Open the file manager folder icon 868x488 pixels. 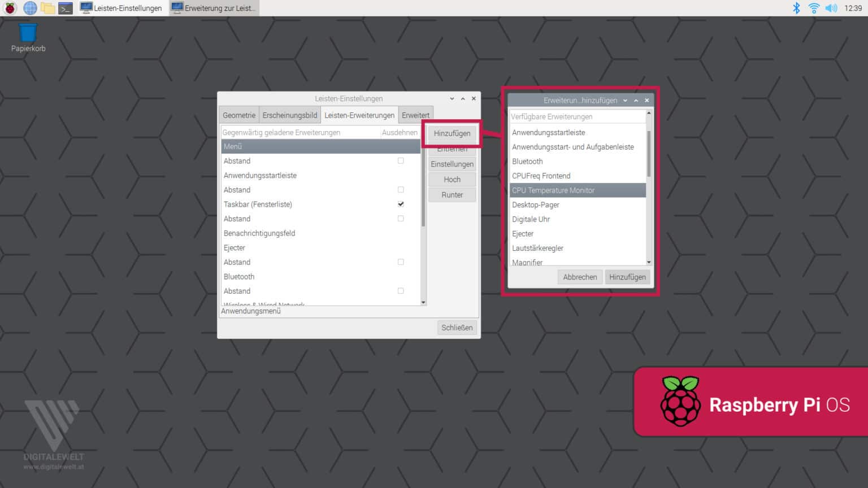(48, 8)
